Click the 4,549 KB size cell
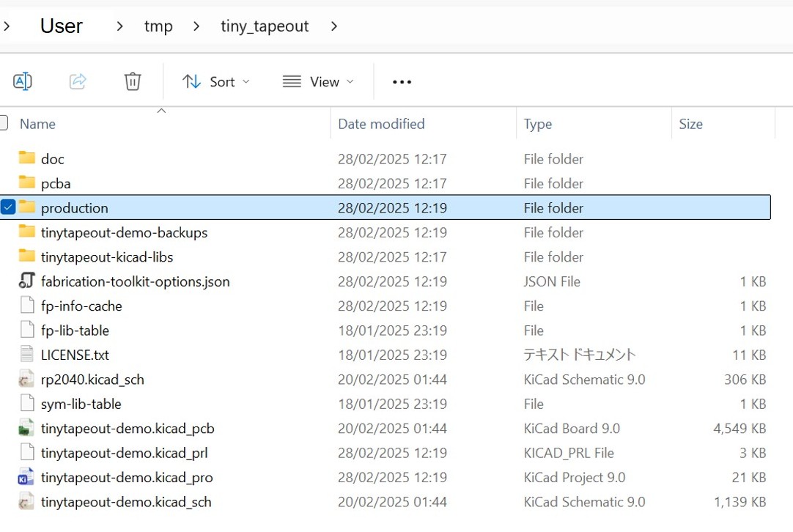The width and height of the screenshot is (793, 532). pyautogui.click(x=740, y=429)
